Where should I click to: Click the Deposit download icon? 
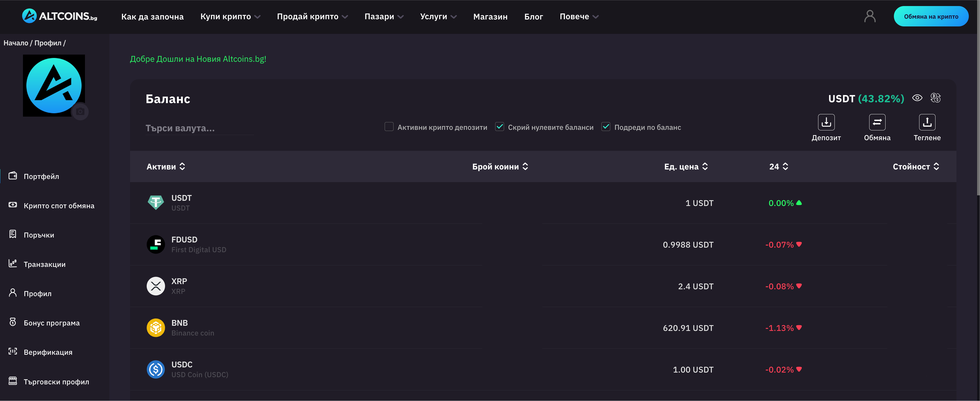(x=826, y=122)
